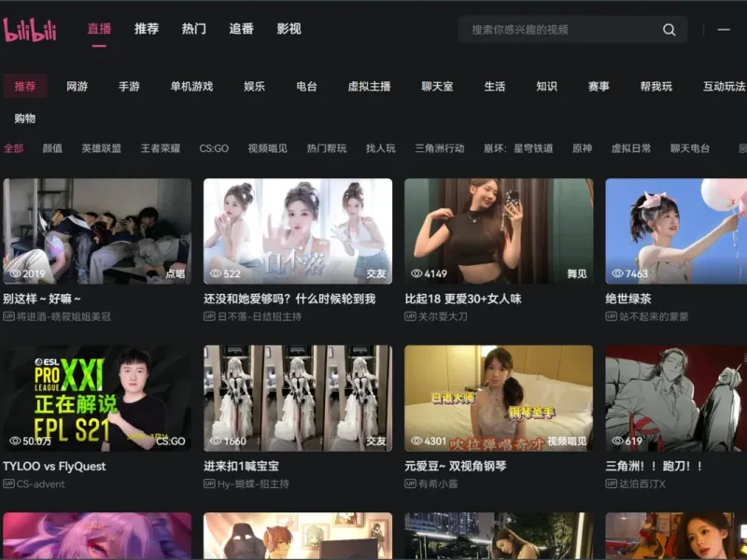
Task: Select the 帮我玩 category
Action: (x=656, y=86)
